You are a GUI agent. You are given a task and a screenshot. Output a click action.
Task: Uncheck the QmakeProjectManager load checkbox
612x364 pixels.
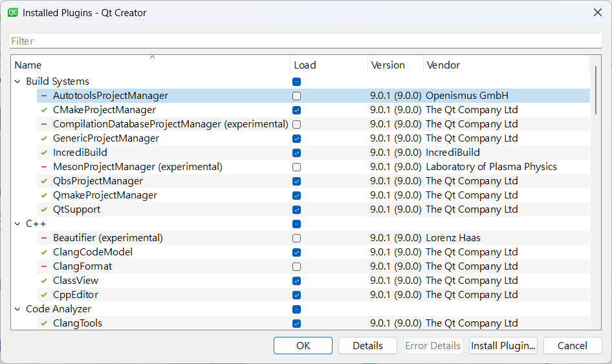point(297,195)
